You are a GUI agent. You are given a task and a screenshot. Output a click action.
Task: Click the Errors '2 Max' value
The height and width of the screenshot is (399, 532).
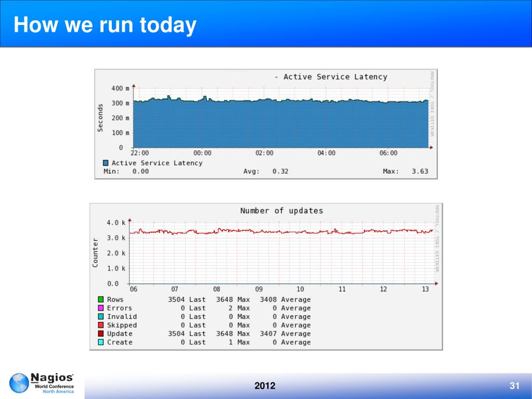pyautogui.click(x=239, y=308)
